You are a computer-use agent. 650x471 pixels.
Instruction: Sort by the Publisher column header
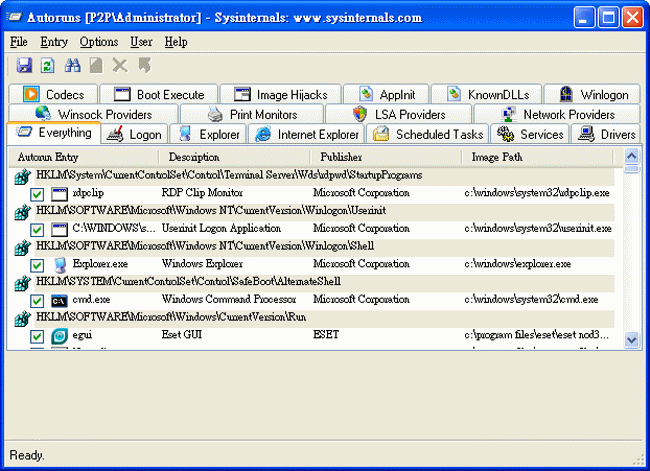coord(341,158)
